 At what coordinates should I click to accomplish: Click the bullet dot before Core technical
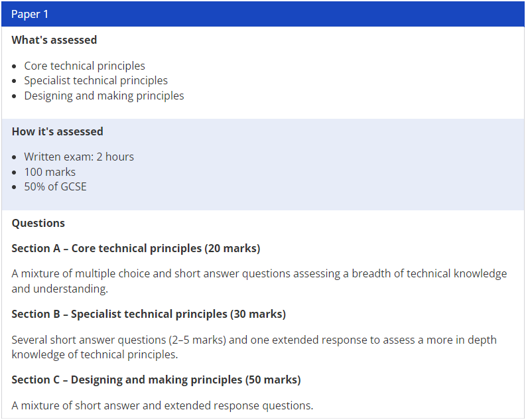pyautogui.click(x=14, y=66)
